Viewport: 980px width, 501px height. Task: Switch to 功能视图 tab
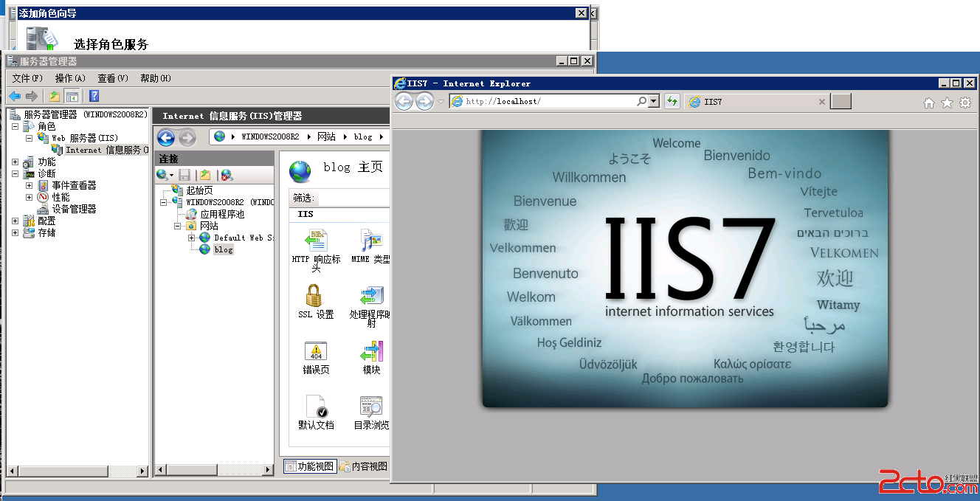310,466
